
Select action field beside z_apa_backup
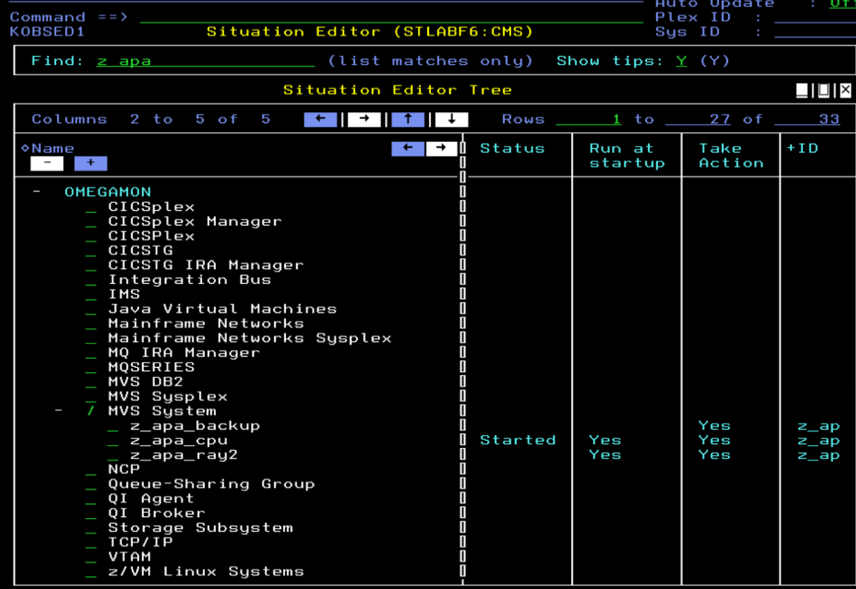(112, 426)
